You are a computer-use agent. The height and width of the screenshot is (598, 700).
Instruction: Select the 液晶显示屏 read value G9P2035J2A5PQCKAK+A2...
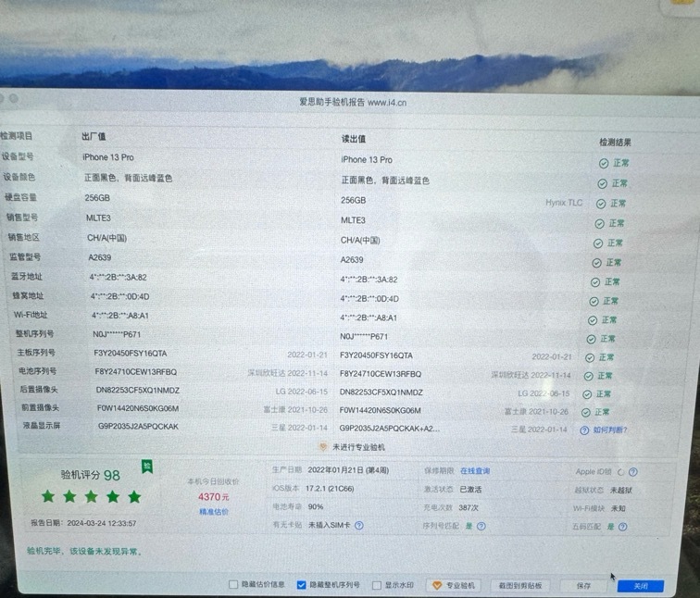[x=389, y=429]
